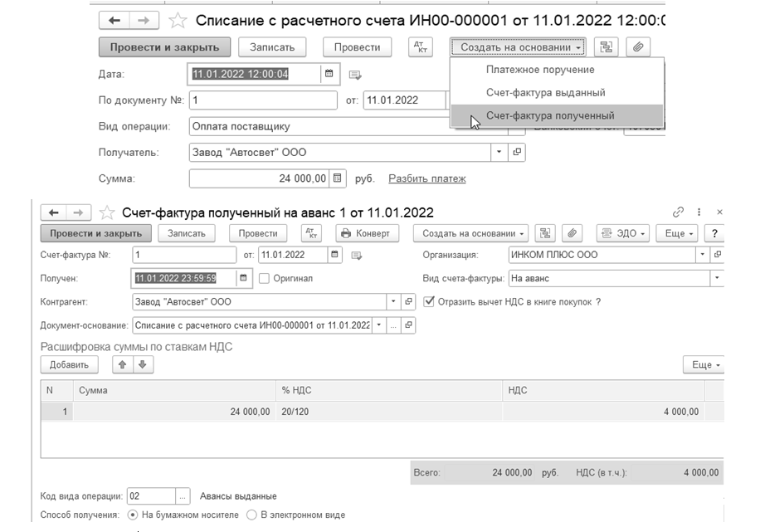Expand Вид счета-фактуры dropdown
This screenshot has height=532, width=765.
click(x=717, y=278)
